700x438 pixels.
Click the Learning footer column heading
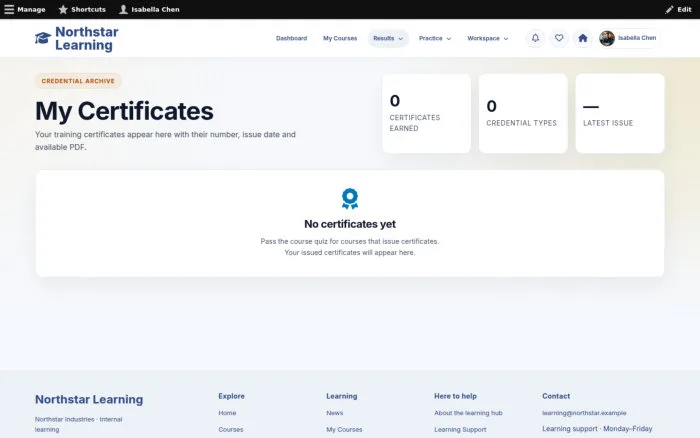coord(342,396)
